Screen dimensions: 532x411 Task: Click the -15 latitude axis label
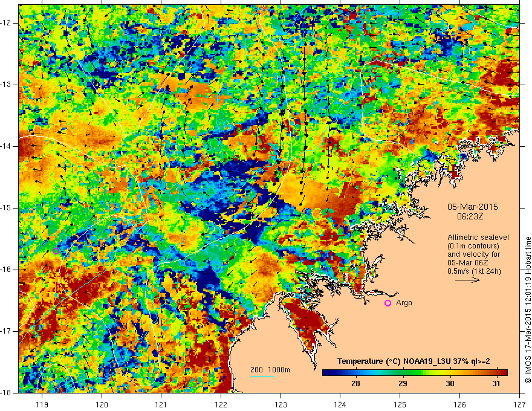pos(6,208)
